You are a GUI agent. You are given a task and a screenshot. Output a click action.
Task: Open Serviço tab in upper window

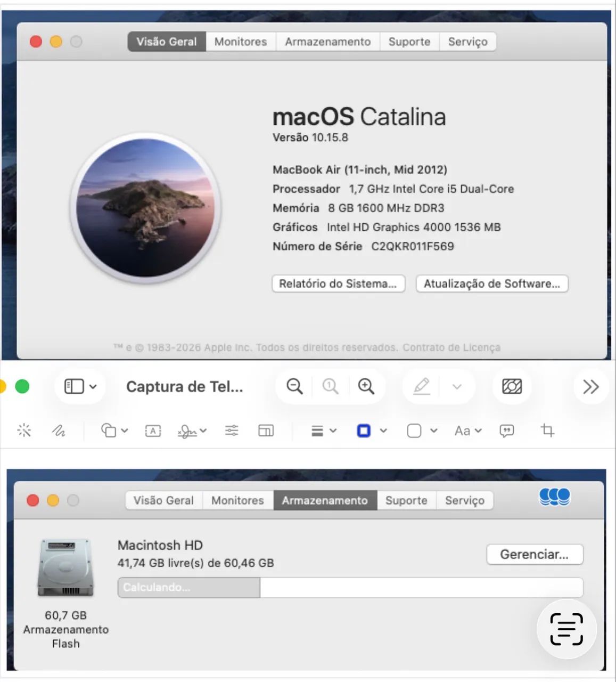468,42
